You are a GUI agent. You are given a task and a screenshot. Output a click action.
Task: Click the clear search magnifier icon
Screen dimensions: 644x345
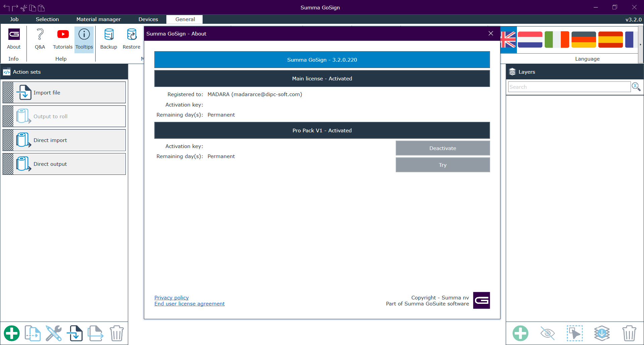click(x=636, y=87)
